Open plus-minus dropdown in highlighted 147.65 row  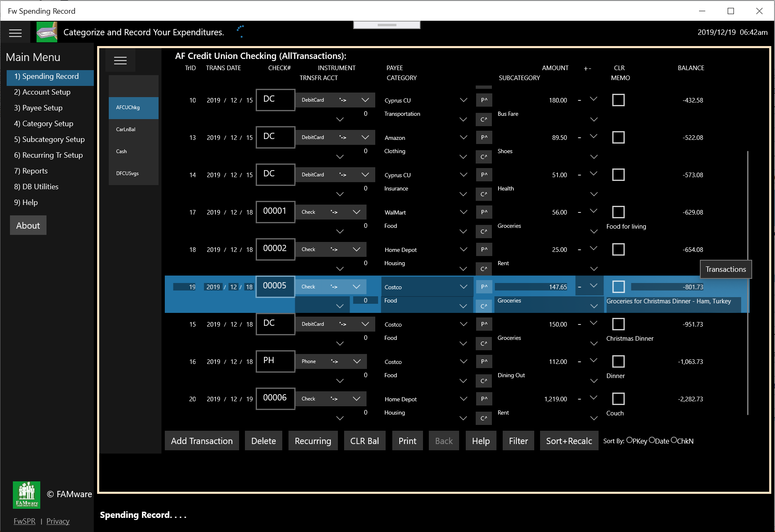[x=594, y=286]
